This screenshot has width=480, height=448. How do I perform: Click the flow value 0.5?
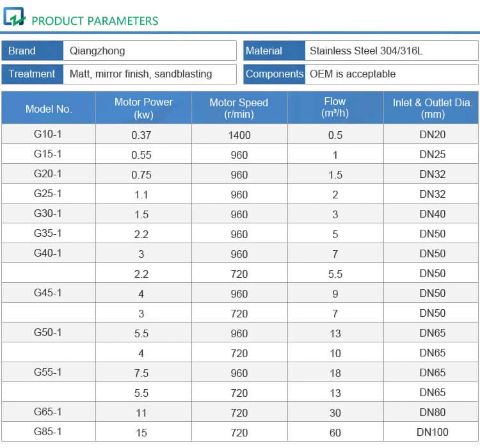335,135
